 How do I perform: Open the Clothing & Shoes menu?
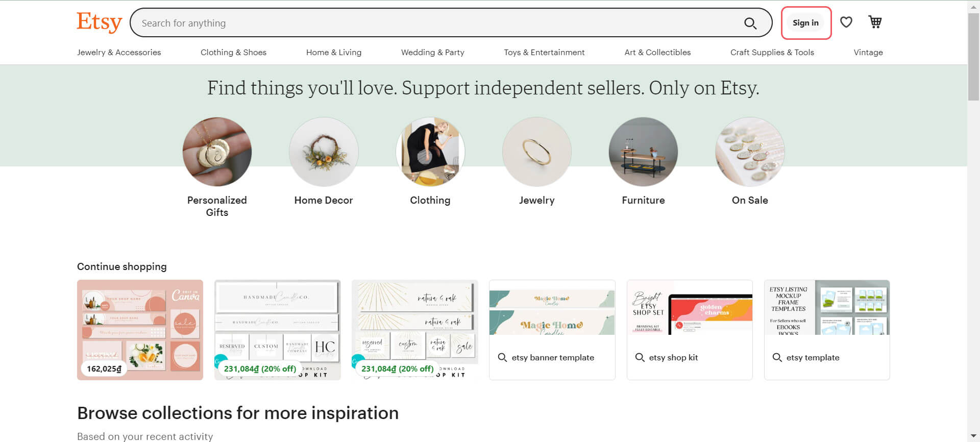pyautogui.click(x=233, y=52)
